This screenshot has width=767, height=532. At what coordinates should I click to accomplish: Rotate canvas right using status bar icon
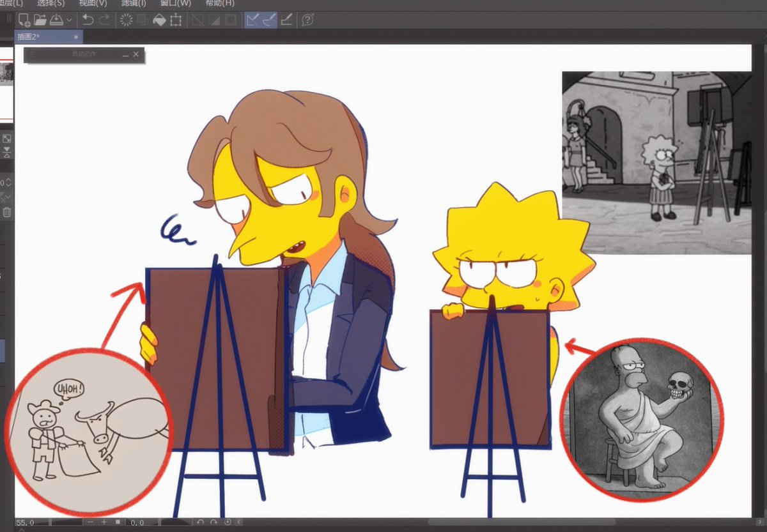click(x=214, y=522)
